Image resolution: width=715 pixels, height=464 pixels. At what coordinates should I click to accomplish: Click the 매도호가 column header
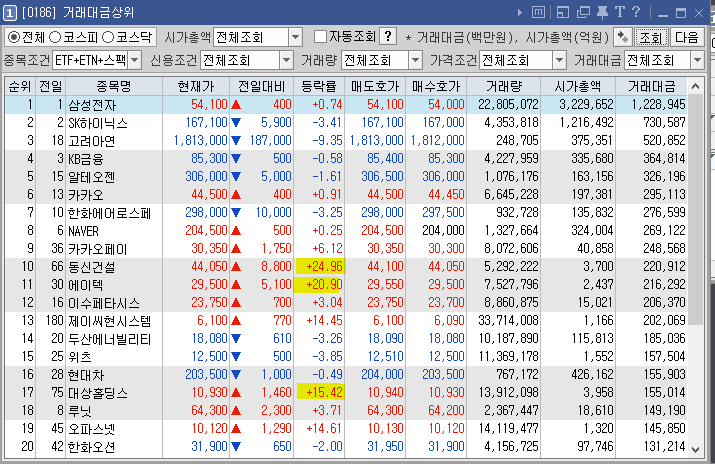point(375,86)
